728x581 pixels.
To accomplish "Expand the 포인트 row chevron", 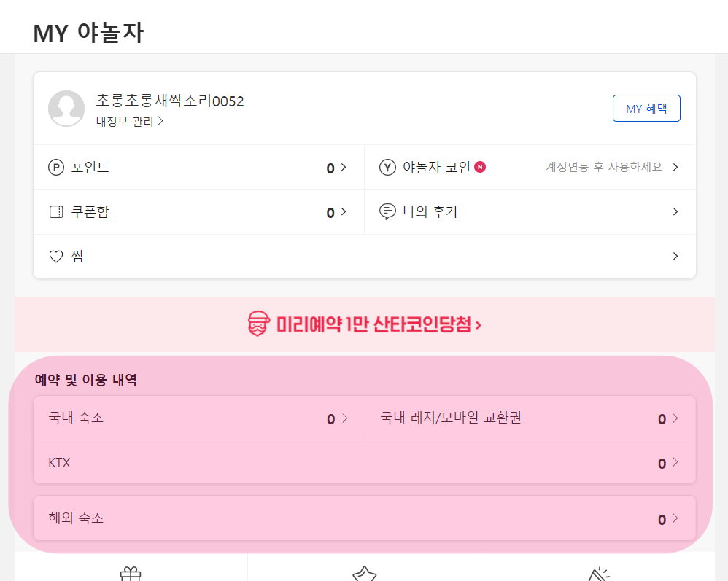I will [344, 167].
